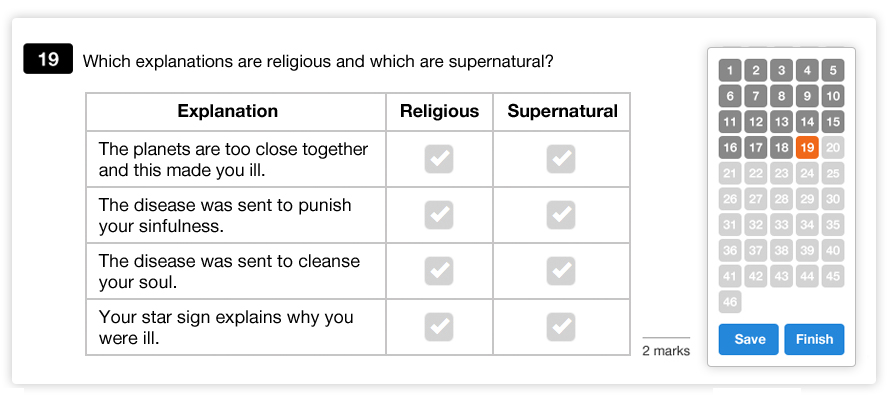
Task: Open question 33 in the navigator
Action: coord(782,225)
